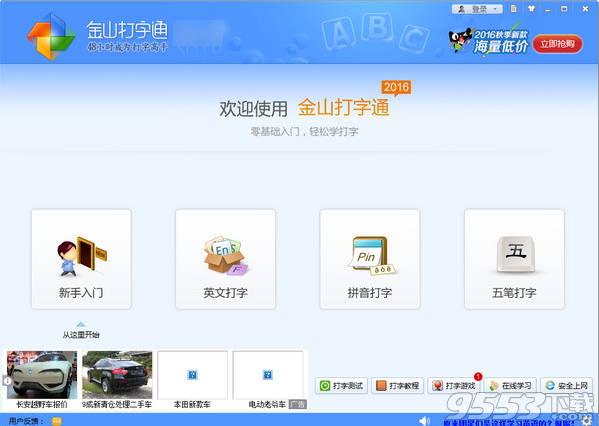This screenshot has height=426, width=599.
Task: Click the 9成新清仓处理二手车 thumbnail
Action: tap(117, 375)
